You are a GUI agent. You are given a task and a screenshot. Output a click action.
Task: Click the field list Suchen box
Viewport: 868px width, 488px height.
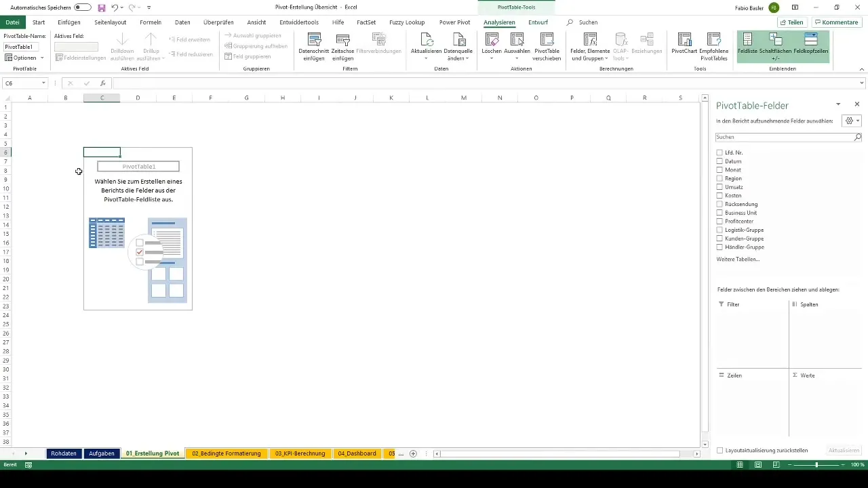coord(785,137)
